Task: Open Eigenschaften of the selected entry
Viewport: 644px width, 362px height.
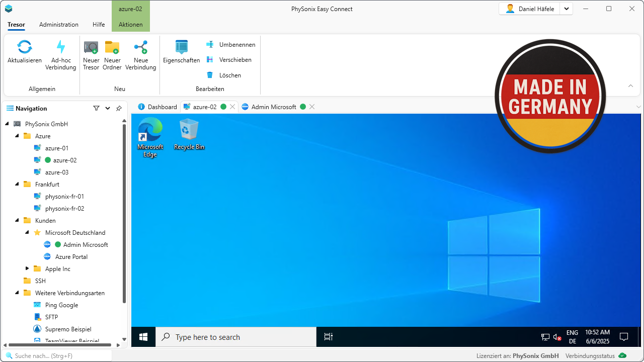Action: pos(182,52)
